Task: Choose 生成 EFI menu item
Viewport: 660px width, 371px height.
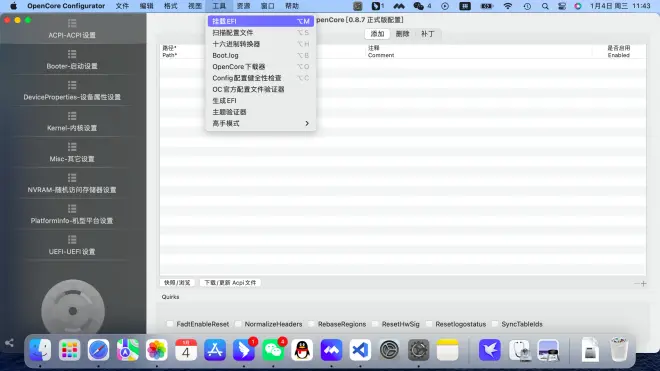Action: tap(261, 101)
